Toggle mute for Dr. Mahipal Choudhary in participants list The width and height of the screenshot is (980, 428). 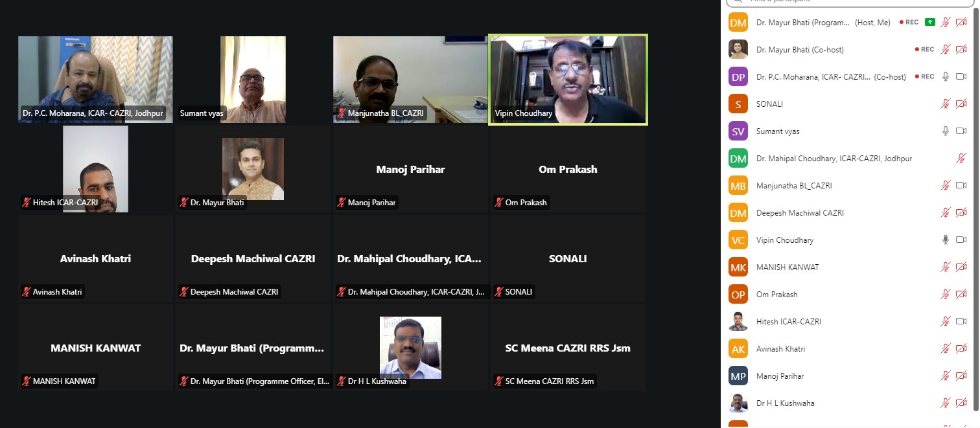pos(961,158)
